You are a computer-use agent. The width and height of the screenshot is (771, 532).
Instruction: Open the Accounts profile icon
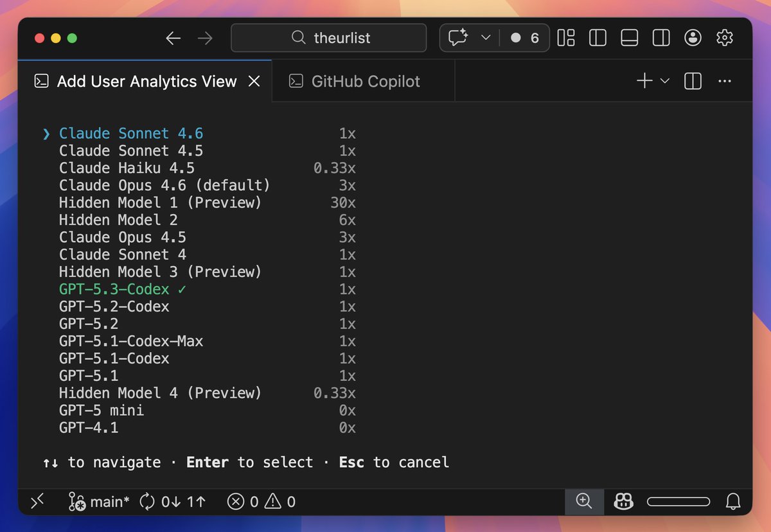(x=693, y=38)
